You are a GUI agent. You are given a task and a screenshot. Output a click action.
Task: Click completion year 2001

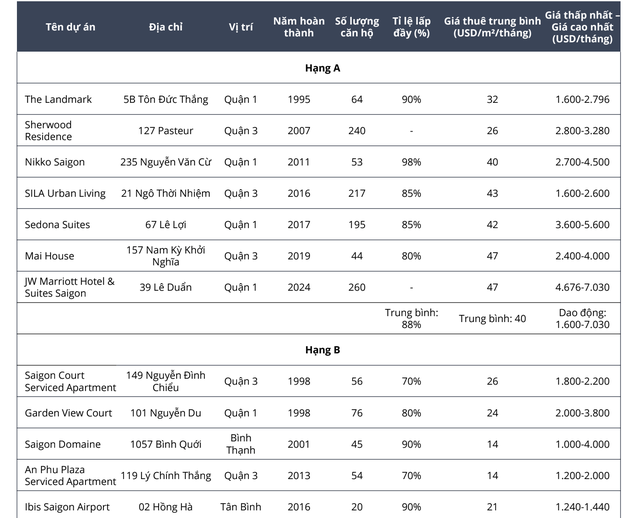click(299, 444)
